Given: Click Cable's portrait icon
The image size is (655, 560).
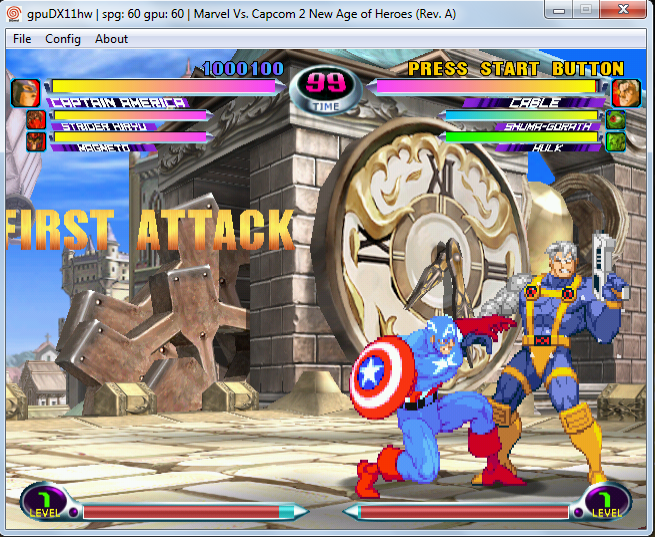Looking at the screenshot, I should [626, 93].
